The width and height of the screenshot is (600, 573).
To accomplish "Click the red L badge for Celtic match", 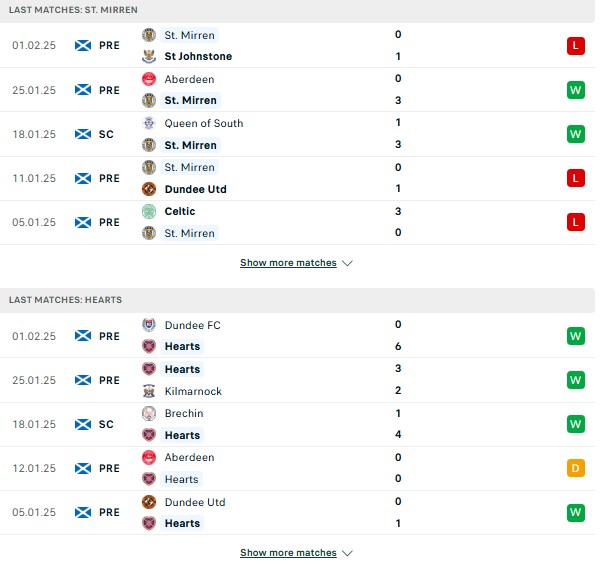I will click(x=576, y=222).
